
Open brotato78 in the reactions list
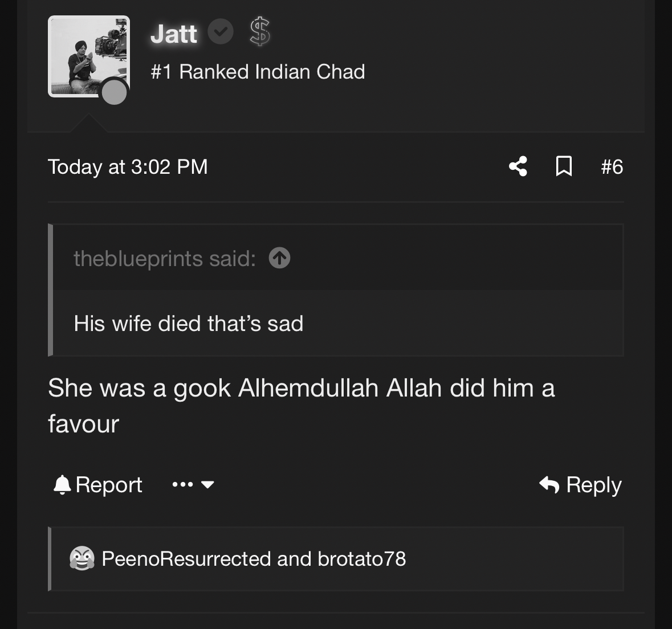point(362,559)
